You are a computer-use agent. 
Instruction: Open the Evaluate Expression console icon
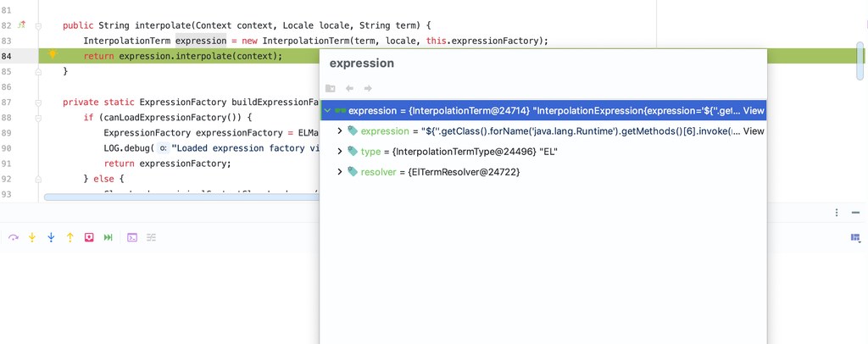click(132, 238)
